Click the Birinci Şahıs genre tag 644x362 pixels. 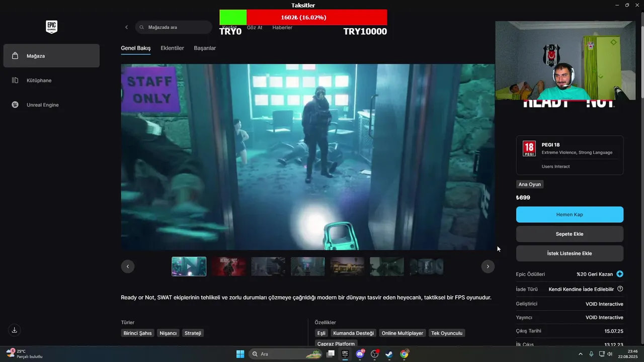(137, 333)
